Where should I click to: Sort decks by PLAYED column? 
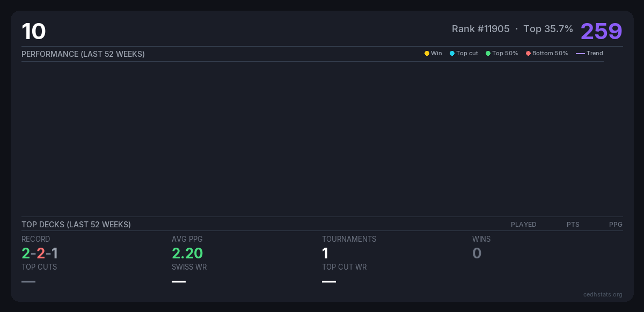coord(523,225)
